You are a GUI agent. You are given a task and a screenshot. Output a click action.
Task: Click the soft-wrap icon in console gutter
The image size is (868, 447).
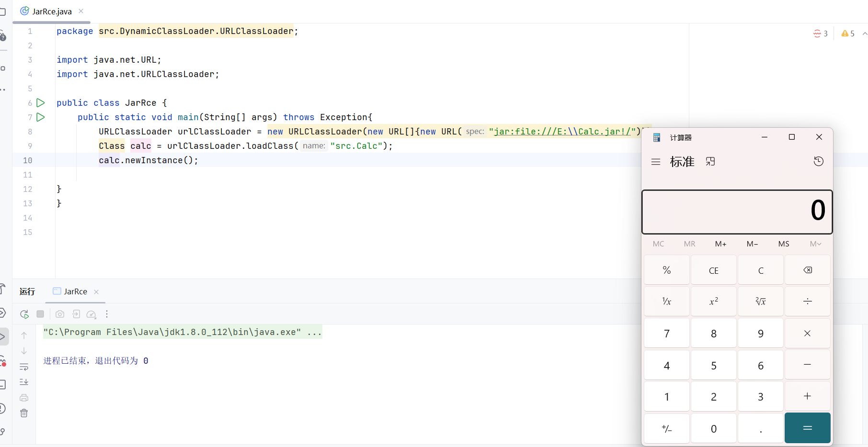(x=24, y=367)
